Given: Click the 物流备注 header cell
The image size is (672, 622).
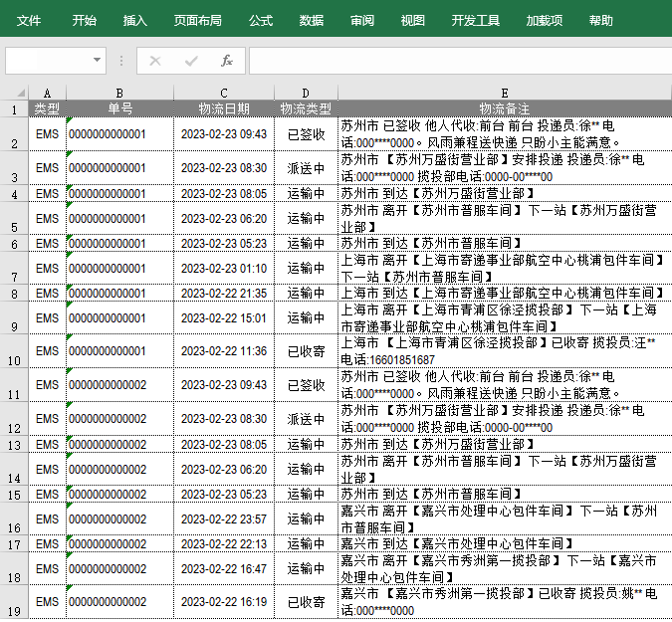Looking at the screenshot, I should coord(504,107).
